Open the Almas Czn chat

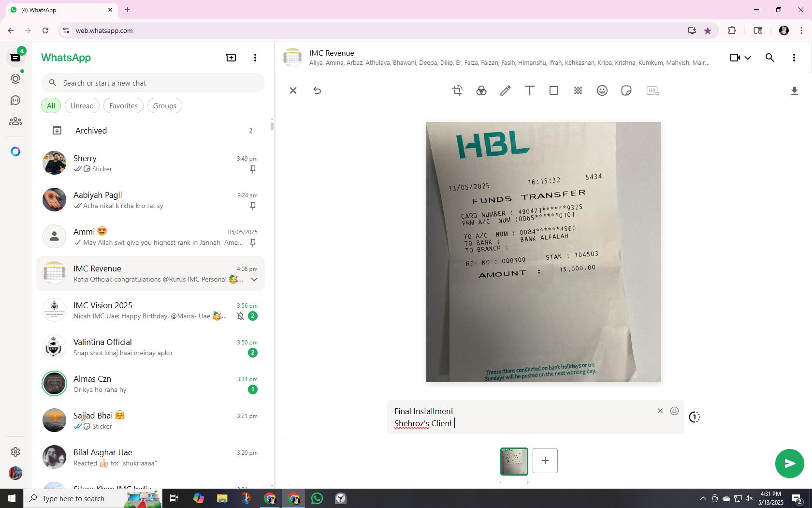click(151, 384)
